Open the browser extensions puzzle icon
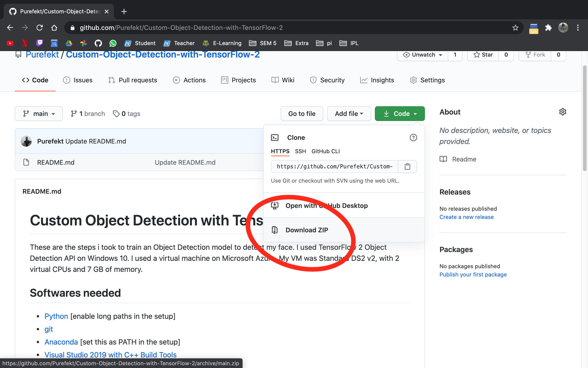The width and height of the screenshot is (588, 368). [x=548, y=28]
